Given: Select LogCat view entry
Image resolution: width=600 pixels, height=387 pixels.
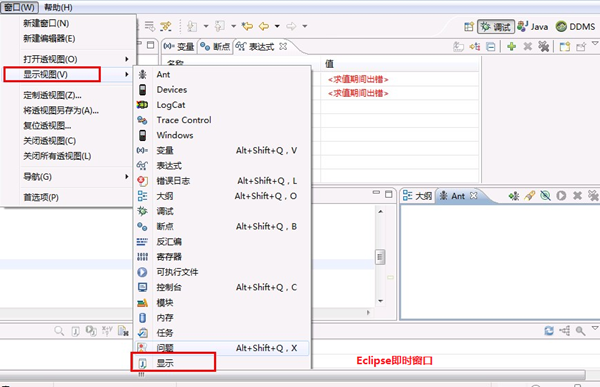Looking at the screenshot, I should point(171,105).
